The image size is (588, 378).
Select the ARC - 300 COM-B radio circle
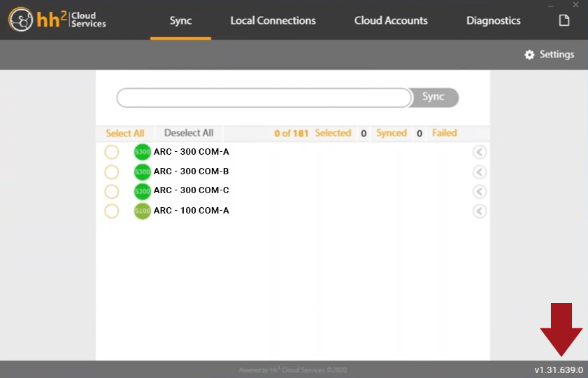(112, 172)
